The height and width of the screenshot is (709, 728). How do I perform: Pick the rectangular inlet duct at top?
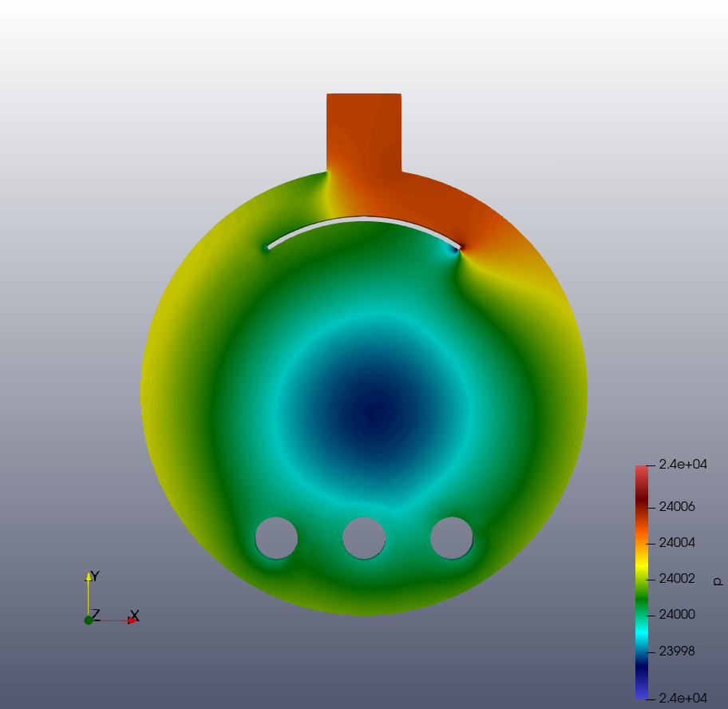pos(364,133)
